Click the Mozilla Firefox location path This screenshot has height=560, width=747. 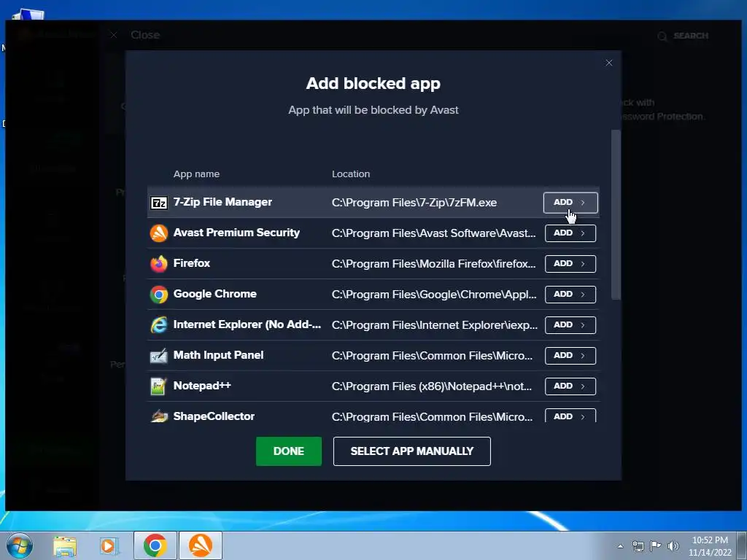point(433,264)
